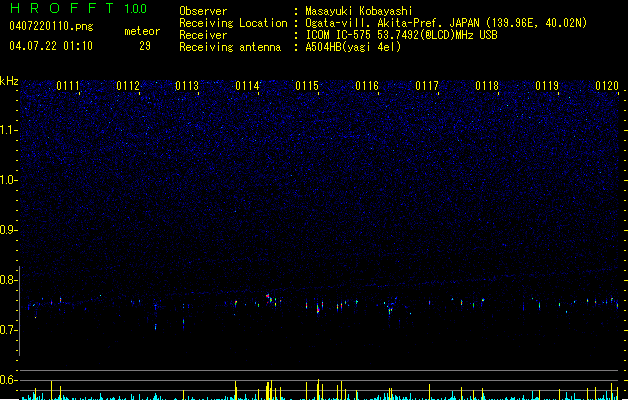This screenshot has width=629, height=400.
Task: Click the Ogata-vill. Akita-Pref. JAPAN location text
Action: point(446,23)
